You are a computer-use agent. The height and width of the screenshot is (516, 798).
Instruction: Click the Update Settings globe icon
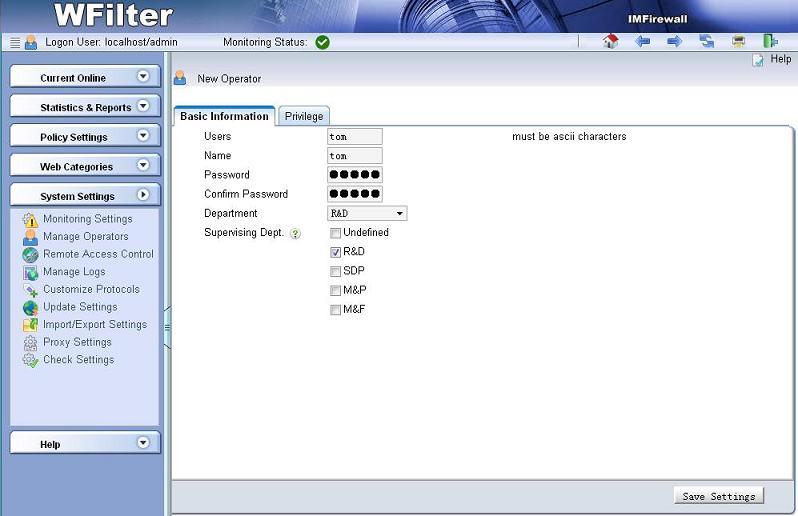coord(30,308)
